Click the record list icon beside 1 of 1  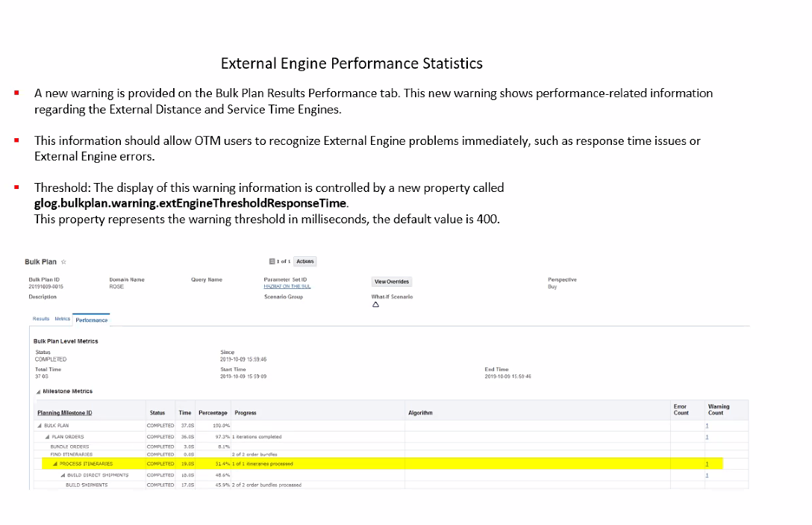coord(272,261)
